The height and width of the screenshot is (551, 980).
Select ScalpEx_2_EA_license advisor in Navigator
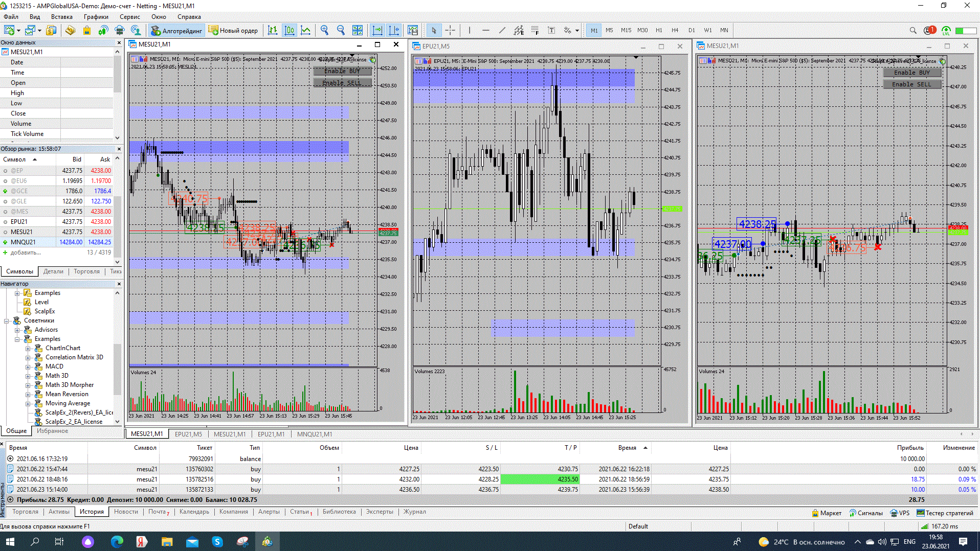click(x=74, y=422)
